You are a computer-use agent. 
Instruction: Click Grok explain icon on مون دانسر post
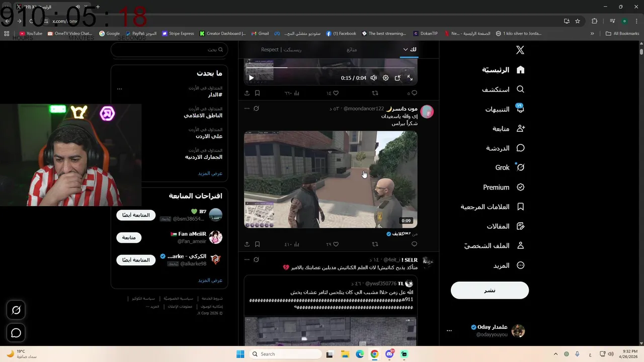(256, 109)
